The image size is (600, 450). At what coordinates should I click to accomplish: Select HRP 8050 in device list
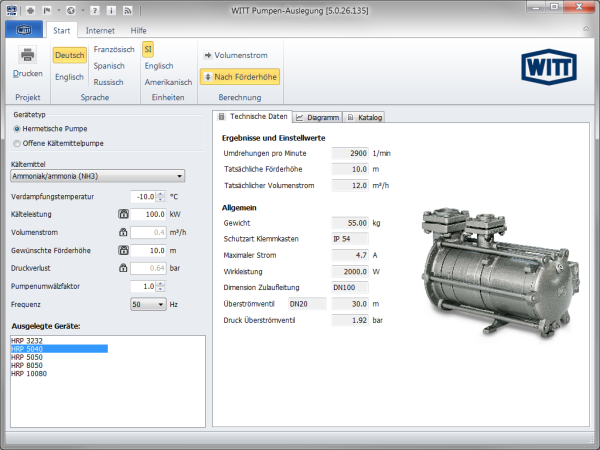click(27, 365)
